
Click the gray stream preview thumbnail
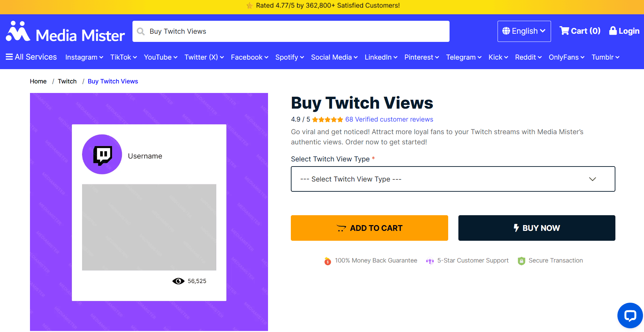point(149,227)
